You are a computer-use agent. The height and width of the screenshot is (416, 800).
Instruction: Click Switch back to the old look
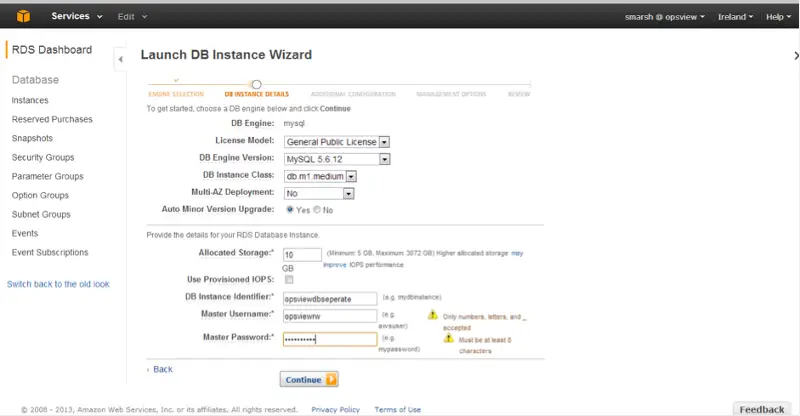pos(58,284)
